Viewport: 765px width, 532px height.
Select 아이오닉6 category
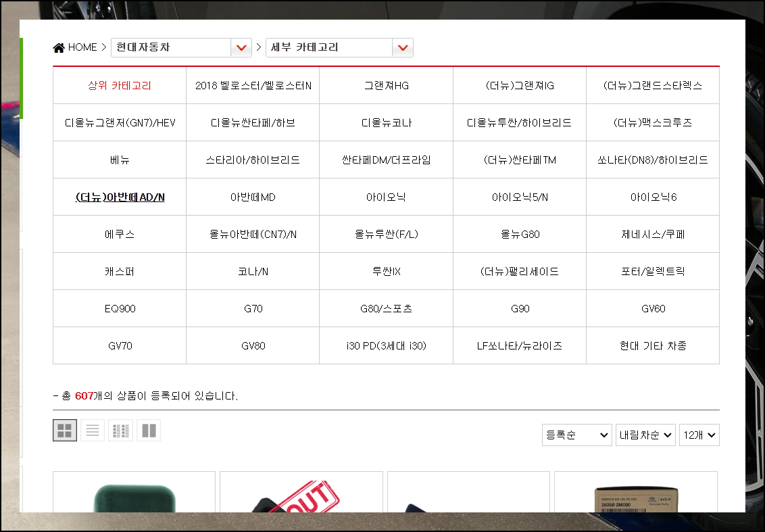pos(653,197)
